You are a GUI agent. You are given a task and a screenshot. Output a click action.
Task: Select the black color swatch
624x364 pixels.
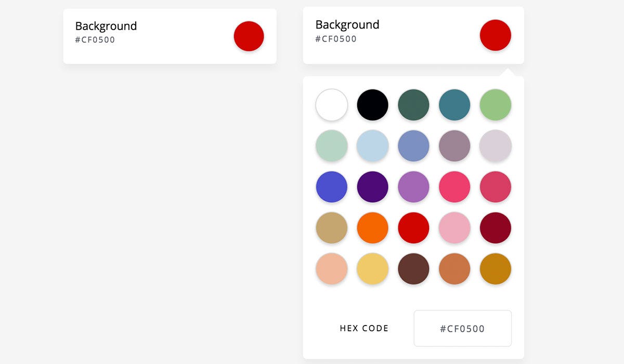(372, 105)
